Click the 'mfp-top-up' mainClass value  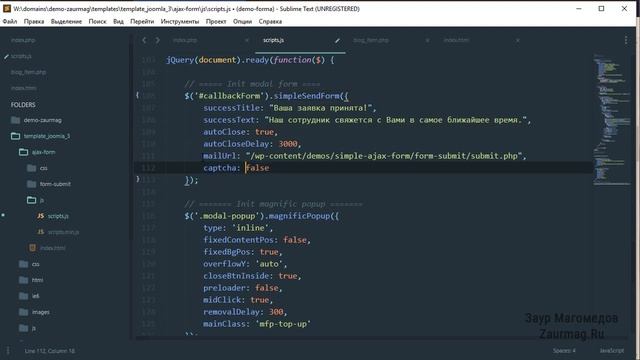(x=283, y=324)
